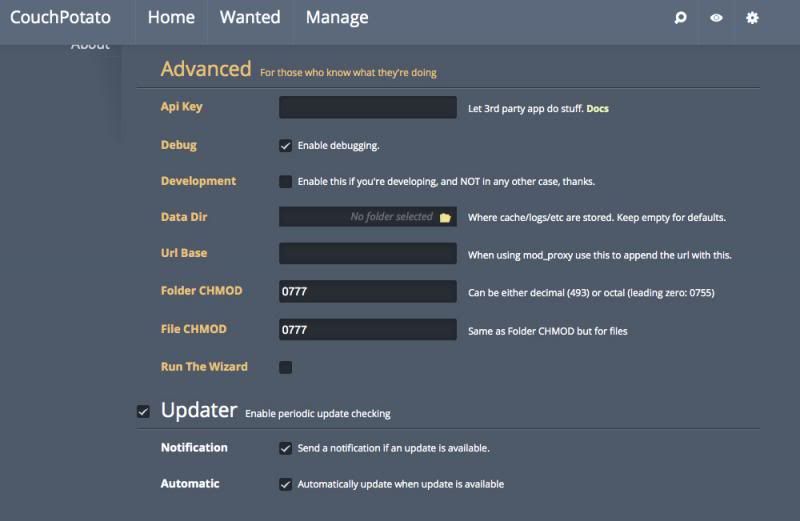The width and height of the screenshot is (800, 521).
Task: Click the File CHMOD field
Action: (x=367, y=330)
